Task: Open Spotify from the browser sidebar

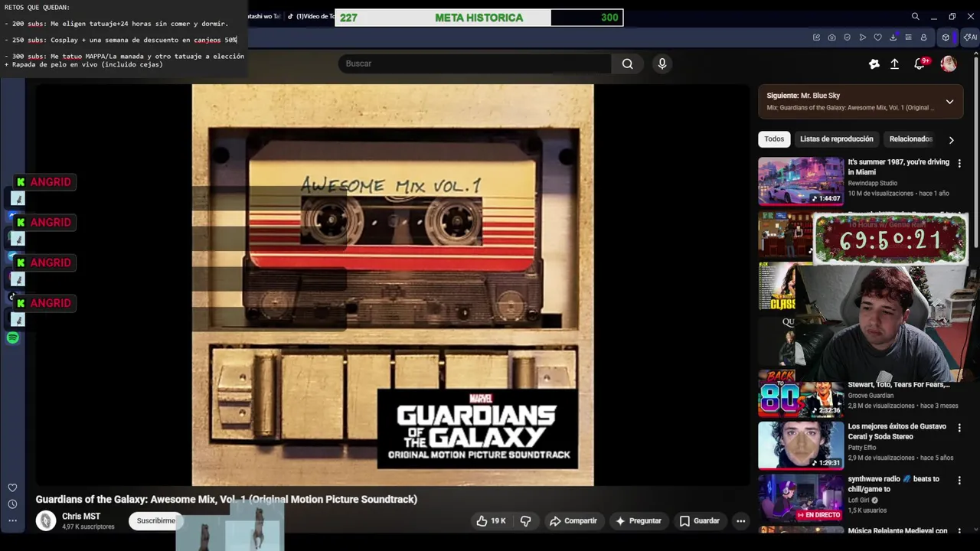Action: click(13, 337)
